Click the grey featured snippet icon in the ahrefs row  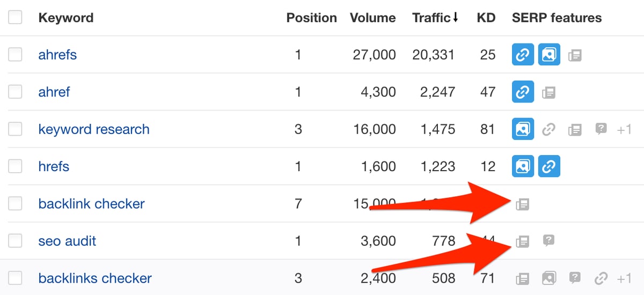click(x=575, y=55)
